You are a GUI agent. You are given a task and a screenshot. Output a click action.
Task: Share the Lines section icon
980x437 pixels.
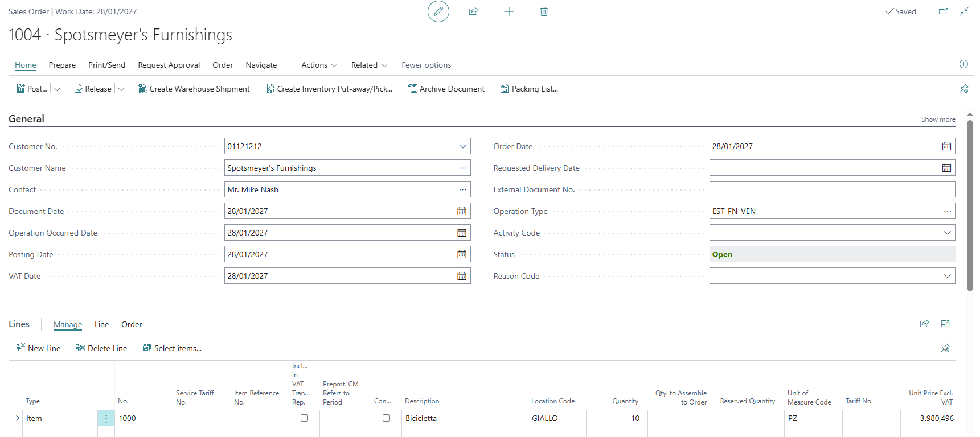coord(924,324)
